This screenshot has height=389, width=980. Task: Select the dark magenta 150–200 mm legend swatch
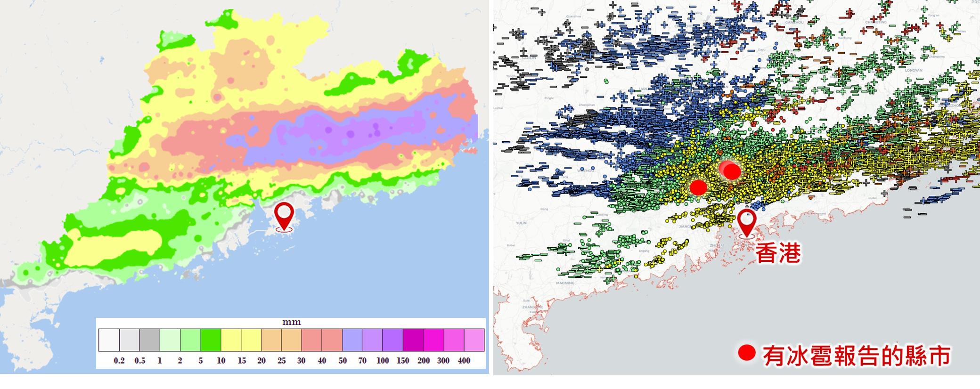(x=413, y=340)
